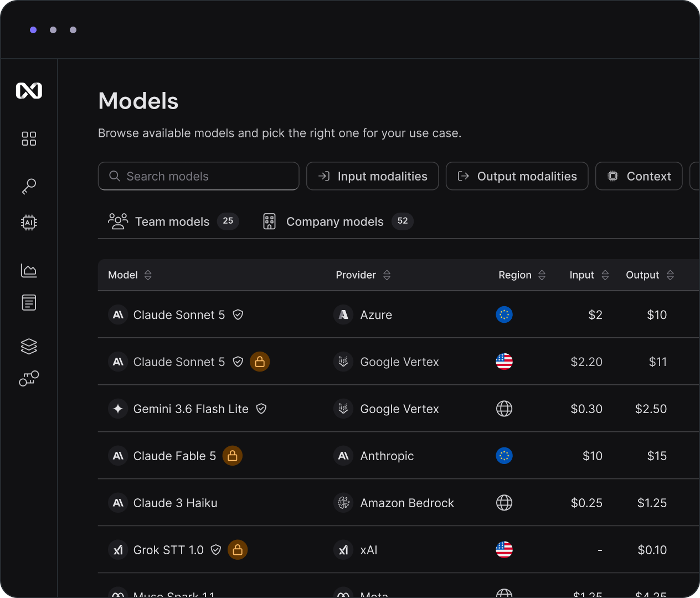Click the 52 count badge on Company models
Viewport: 700px width, 598px height.
403,221
